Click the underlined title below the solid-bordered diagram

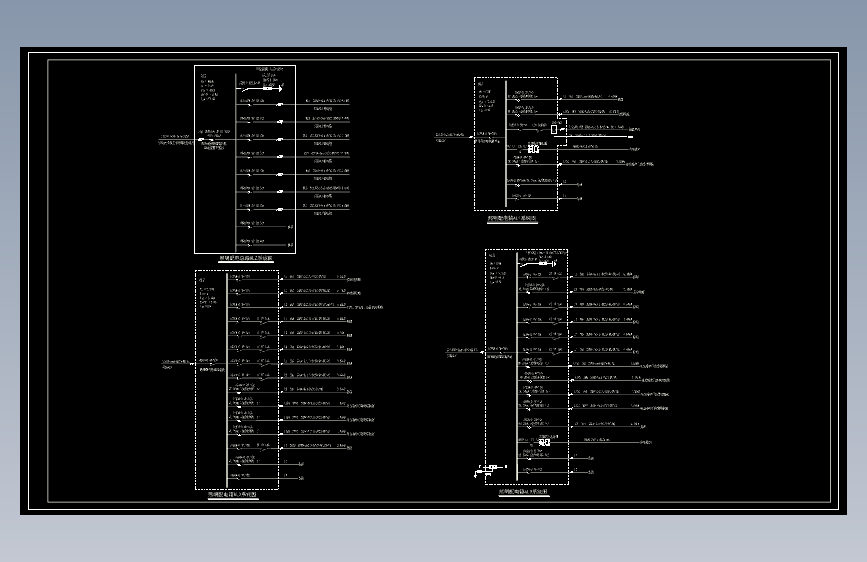pyautogui.click(x=246, y=258)
